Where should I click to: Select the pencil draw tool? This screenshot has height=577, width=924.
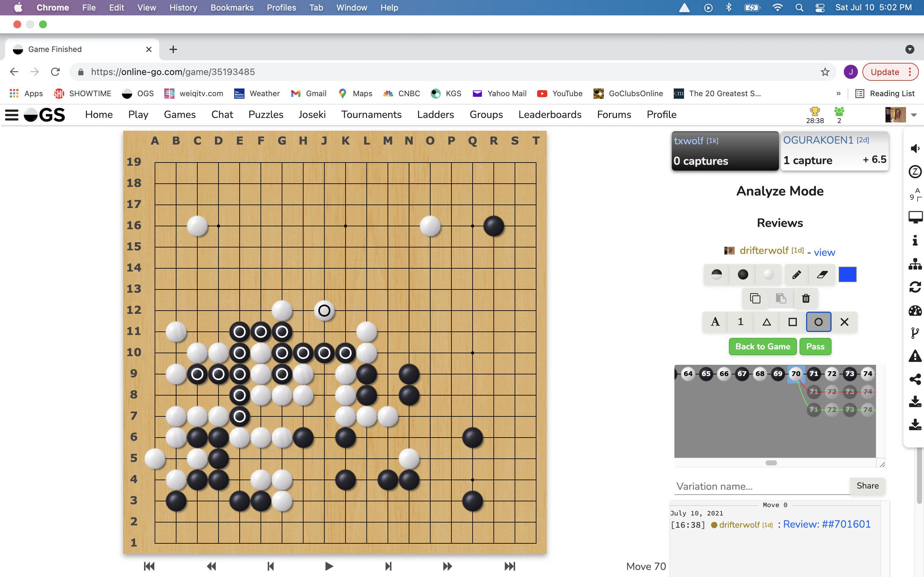point(797,274)
